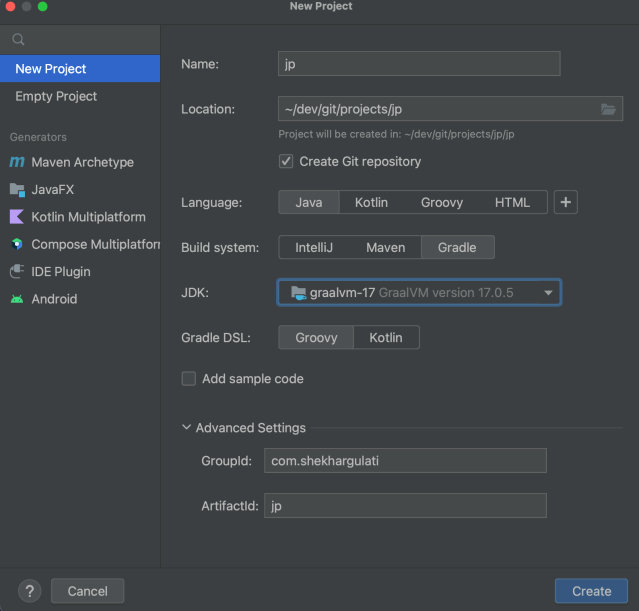Pick the Compose Multiplatform generator icon

coord(17,244)
